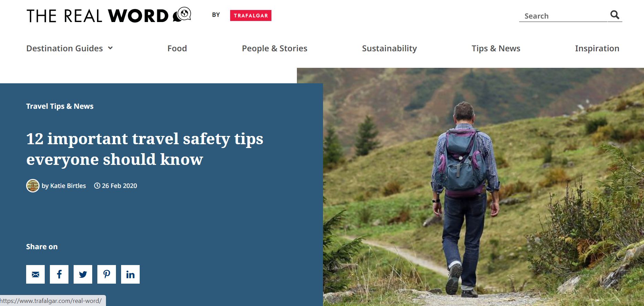Open Tips & News section
The image size is (644, 306).
click(496, 48)
